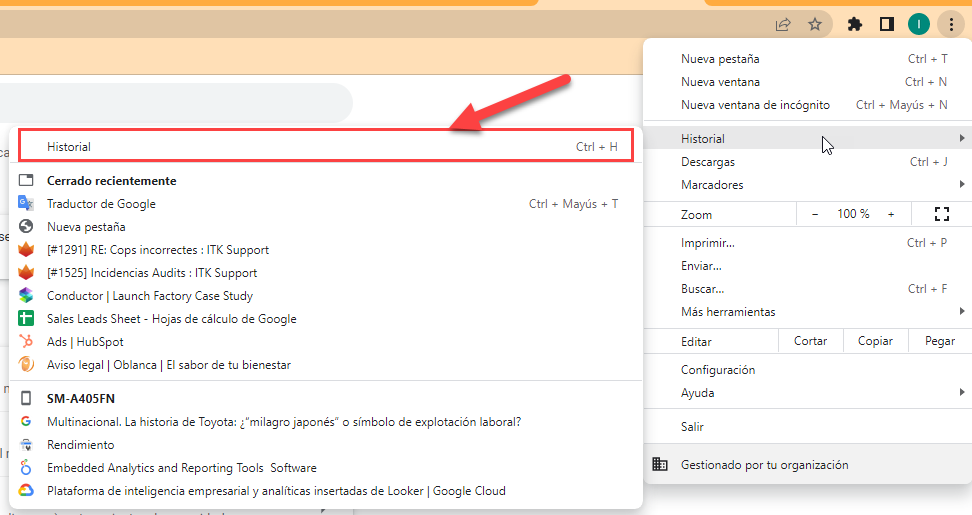Select Nueva pestaña in the Chrome menu
This screenshot has width=972, height=515.
click(808, 58)
